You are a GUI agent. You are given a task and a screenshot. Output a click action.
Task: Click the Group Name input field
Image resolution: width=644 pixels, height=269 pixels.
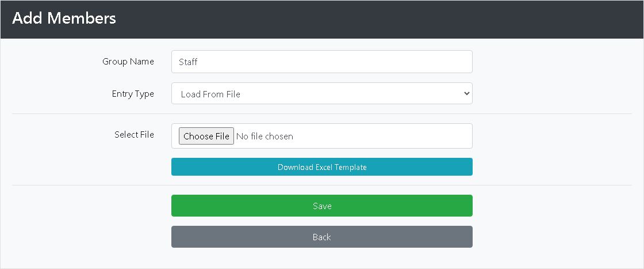coord(321,62)
